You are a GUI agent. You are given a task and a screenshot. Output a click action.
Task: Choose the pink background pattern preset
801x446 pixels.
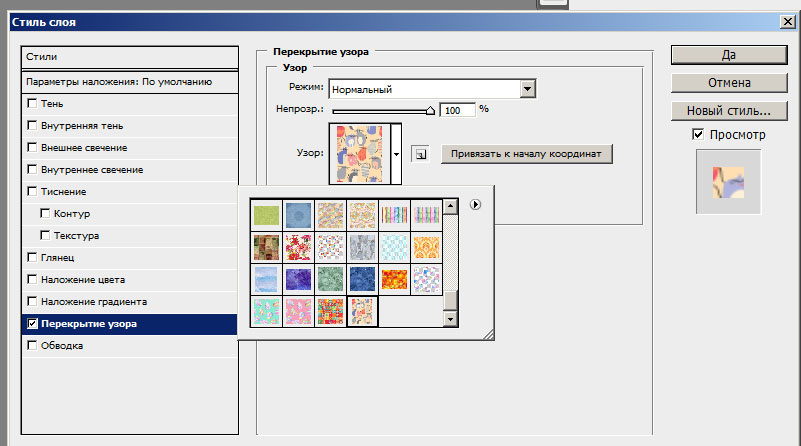[298, 311]
